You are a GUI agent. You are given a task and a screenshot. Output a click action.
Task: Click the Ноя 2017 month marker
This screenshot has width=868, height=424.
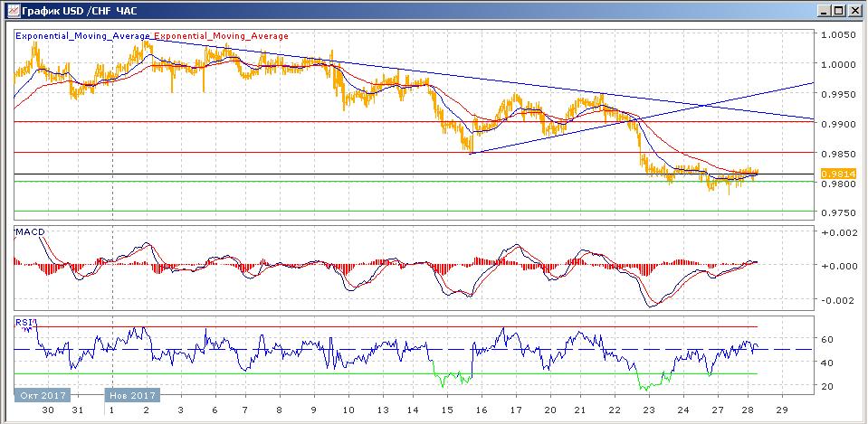pyautogui.click(x=132, y=395)
